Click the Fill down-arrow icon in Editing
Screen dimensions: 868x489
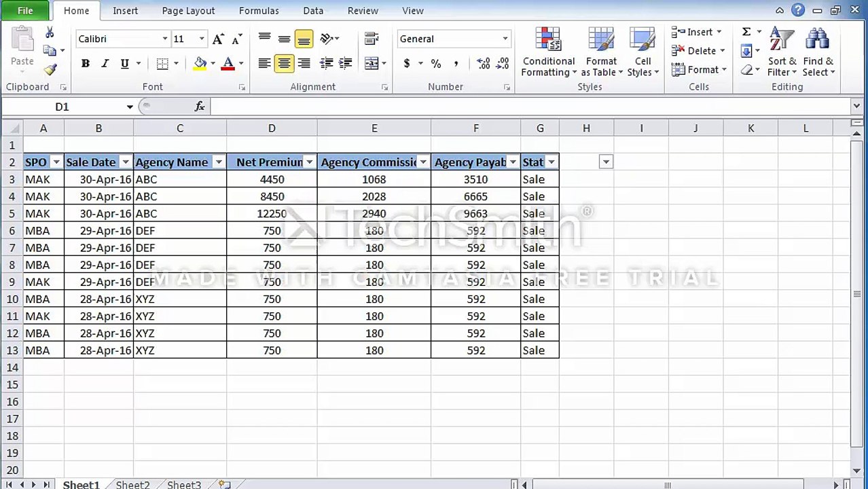point(746,51)
